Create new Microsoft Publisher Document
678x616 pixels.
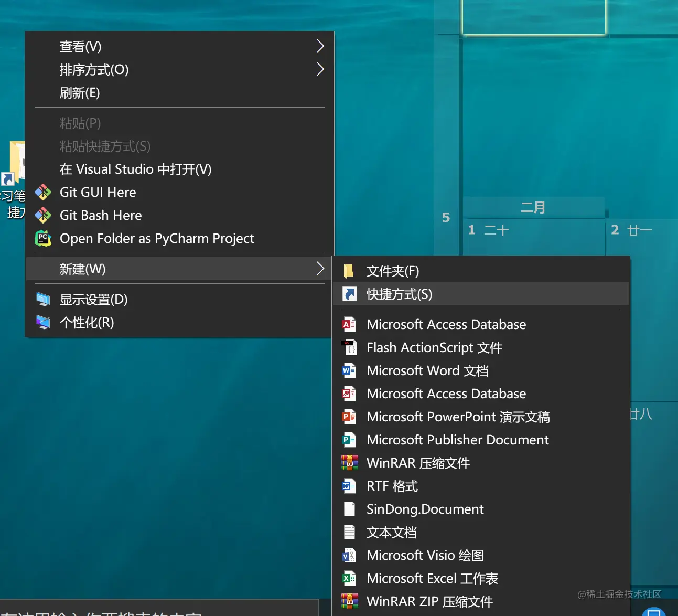[481, 440]
